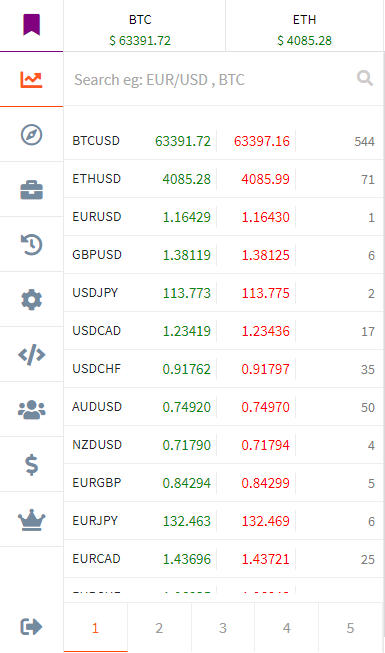Viewport: 385px width, 653px height.
Task: Select the EURUSD row
Action: click(223, 217)
